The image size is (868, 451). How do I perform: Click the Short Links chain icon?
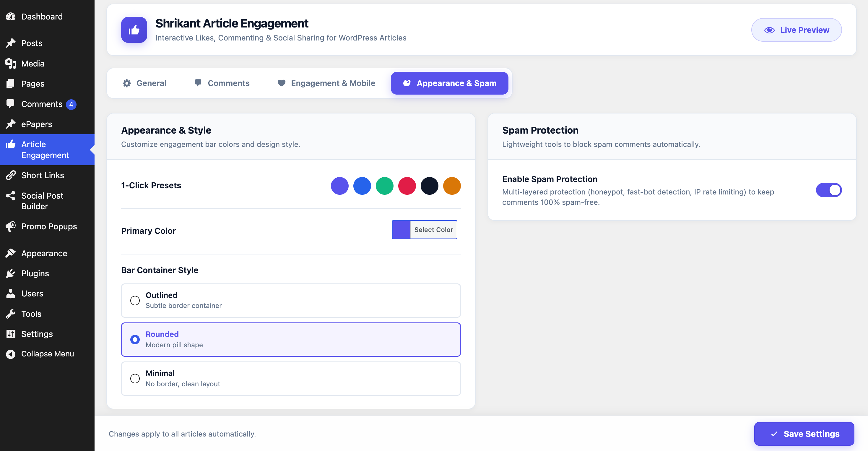(11, 175)
